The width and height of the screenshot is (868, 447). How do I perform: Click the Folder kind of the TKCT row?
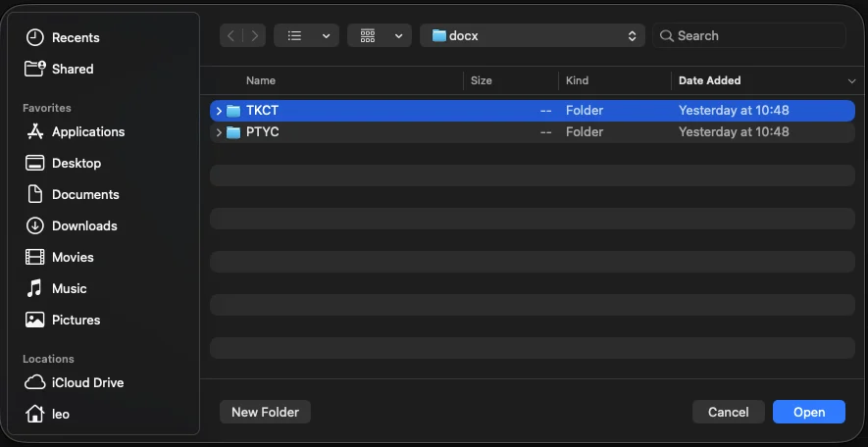(x=585, y=111)
